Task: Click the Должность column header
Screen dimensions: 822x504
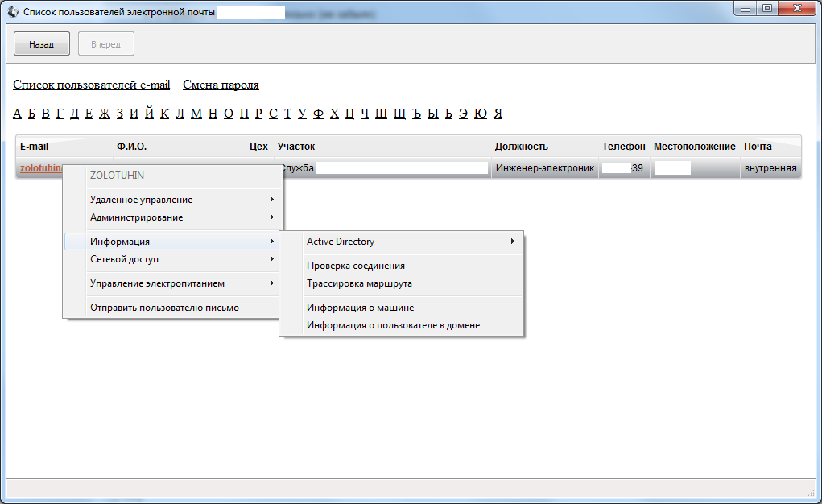Action: pos(521,147)
